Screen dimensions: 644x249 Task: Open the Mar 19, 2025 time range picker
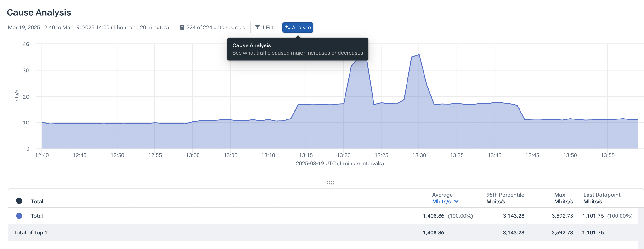[88, 28]
